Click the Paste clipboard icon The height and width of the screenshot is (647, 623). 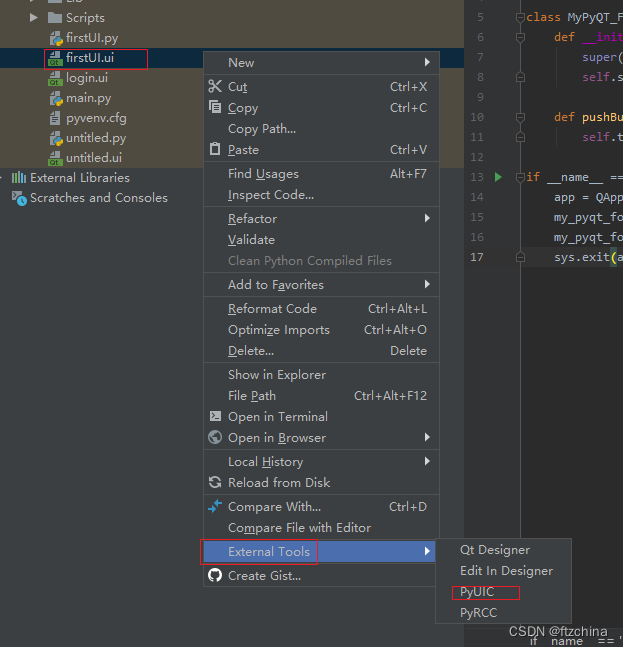pos(215,149)
